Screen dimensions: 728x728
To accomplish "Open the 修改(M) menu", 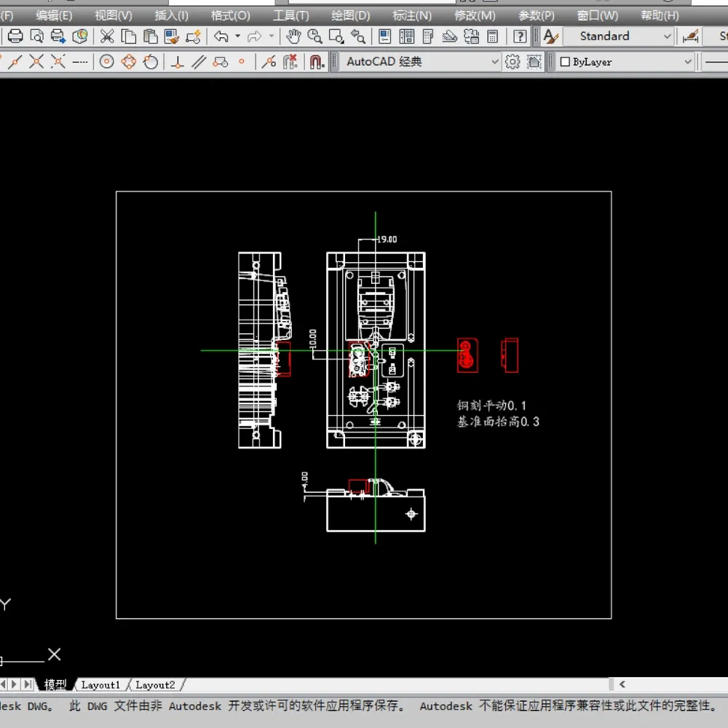I will pos(475,15).
